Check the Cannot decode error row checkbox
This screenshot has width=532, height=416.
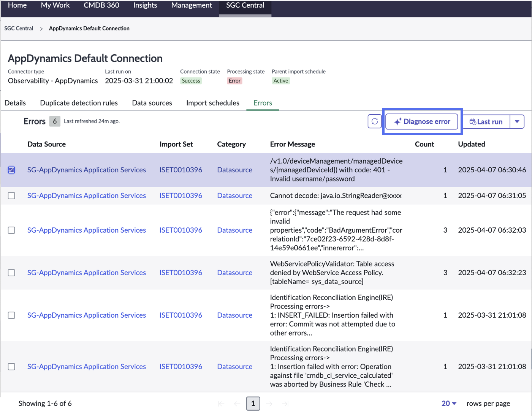pos(11,195)
